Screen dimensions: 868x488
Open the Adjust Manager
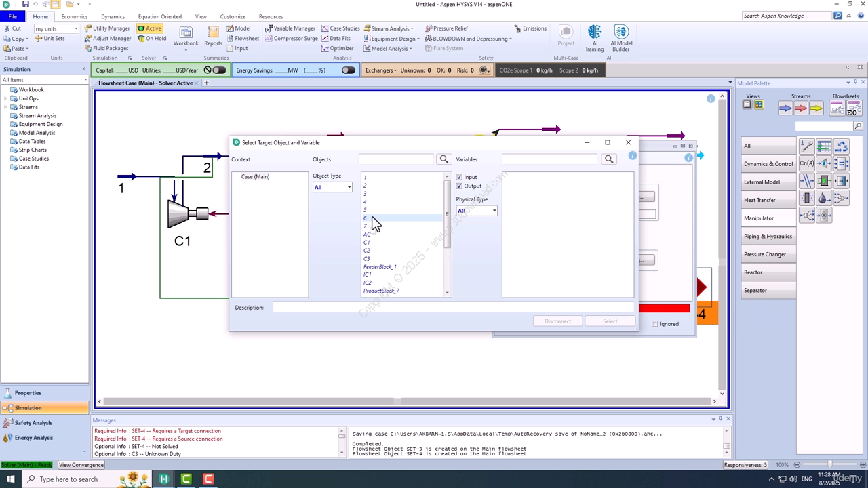tap(107, 39)
